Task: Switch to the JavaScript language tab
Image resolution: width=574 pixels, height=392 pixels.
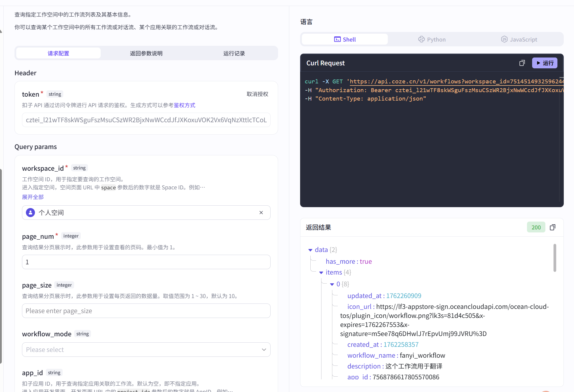Action: (x=519, y=39)
